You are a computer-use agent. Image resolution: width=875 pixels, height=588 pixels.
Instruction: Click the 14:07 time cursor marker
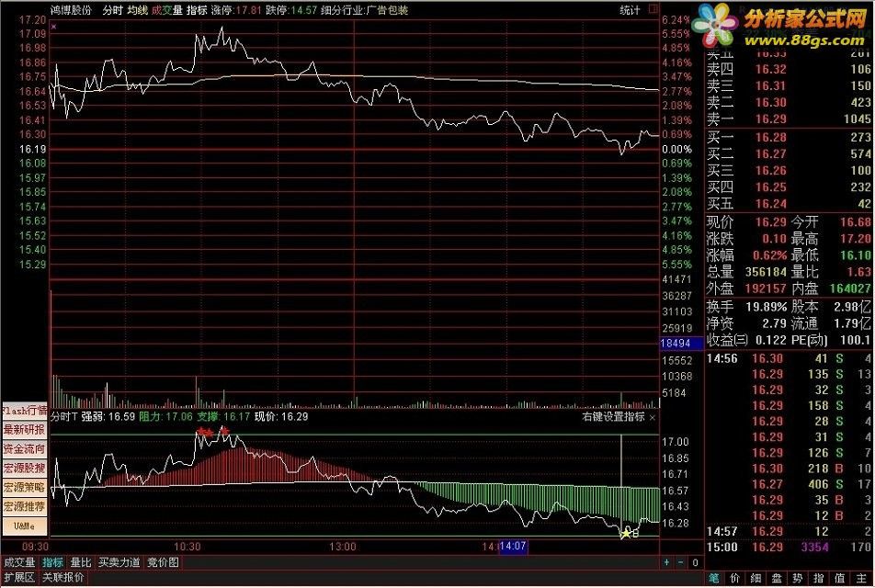(x=513, y=546)
